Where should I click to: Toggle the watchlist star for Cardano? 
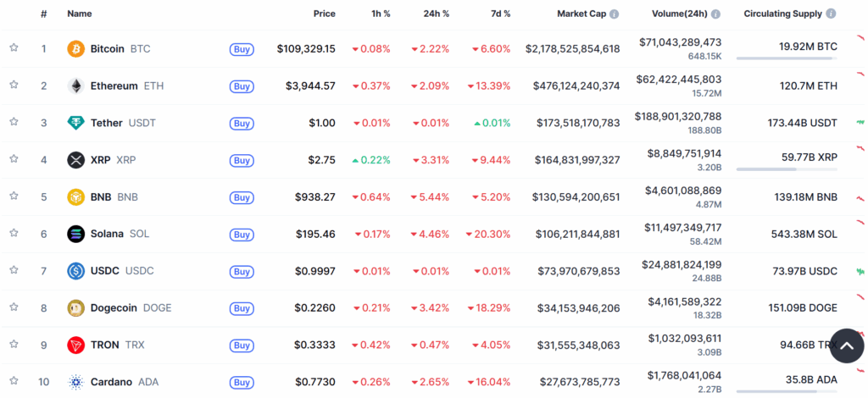point(14,380)
